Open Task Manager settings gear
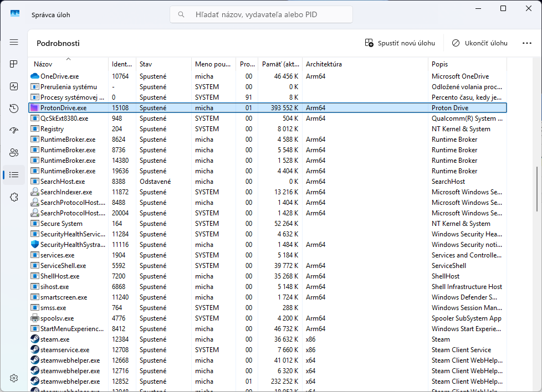 (x=14, y=378)
